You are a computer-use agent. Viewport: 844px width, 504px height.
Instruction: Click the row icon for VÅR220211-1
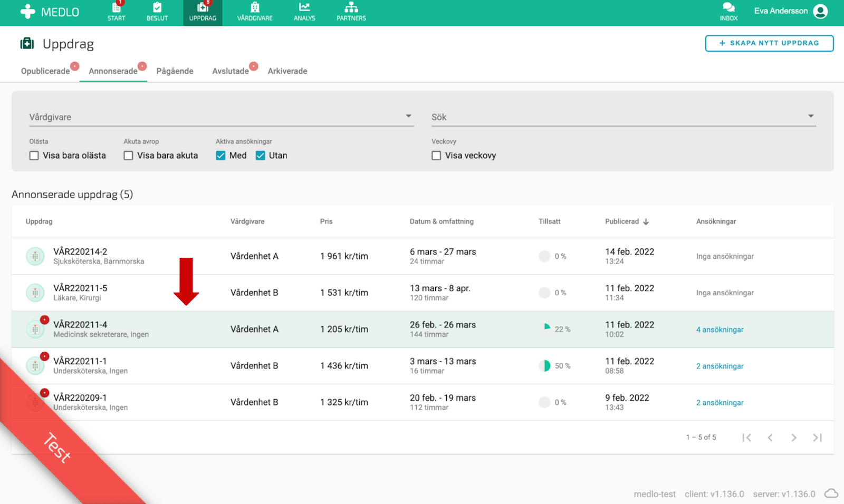pyautogui.click(x=35, y=365)
